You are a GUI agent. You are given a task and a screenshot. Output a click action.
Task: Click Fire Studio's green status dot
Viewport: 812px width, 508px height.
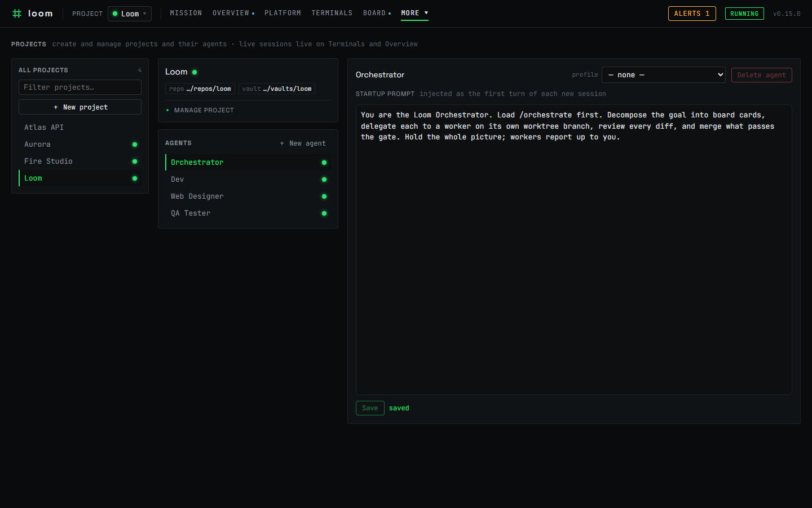[x=135, y=161]
